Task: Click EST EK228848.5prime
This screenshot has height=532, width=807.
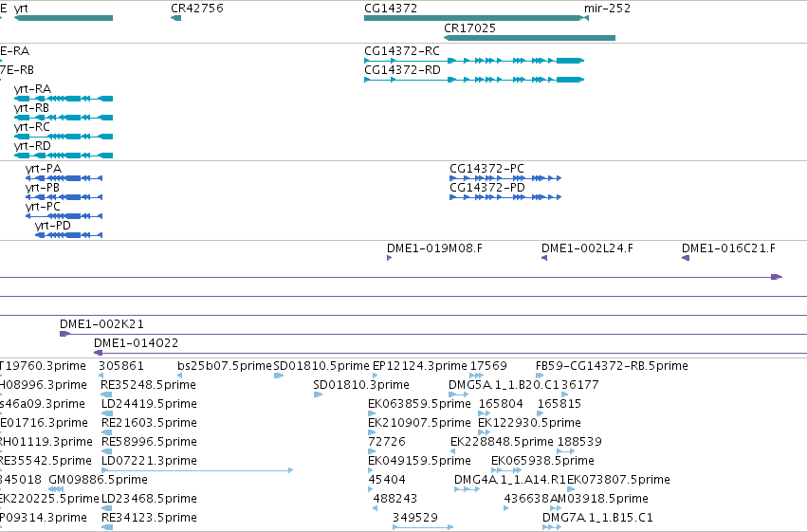Action: click(453, 452)
